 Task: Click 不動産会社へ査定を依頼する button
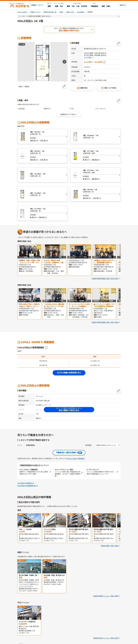[x=69, y=453]
